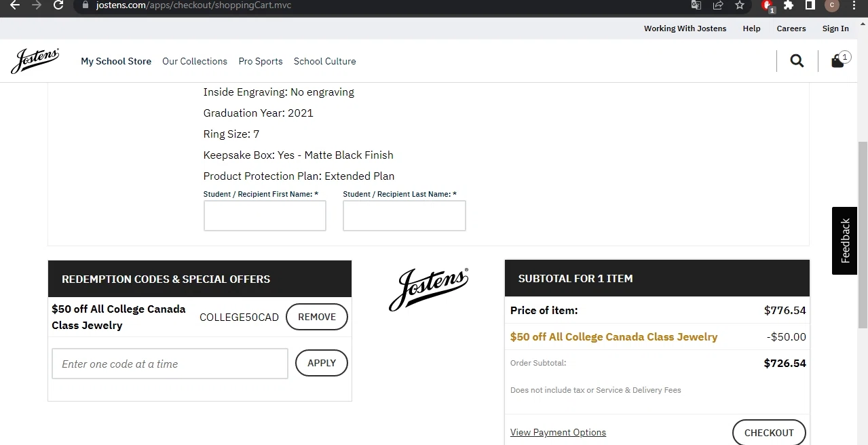The image size is (868, 445).
Task: Click the -$50.00 discount amount
Action: coord(787,336)
